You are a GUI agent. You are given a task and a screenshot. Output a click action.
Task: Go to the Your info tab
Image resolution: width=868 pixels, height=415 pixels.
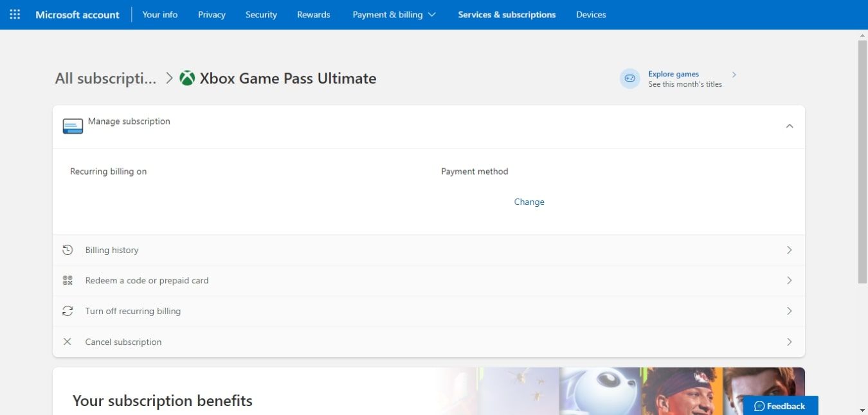click(x=160, y=14)
